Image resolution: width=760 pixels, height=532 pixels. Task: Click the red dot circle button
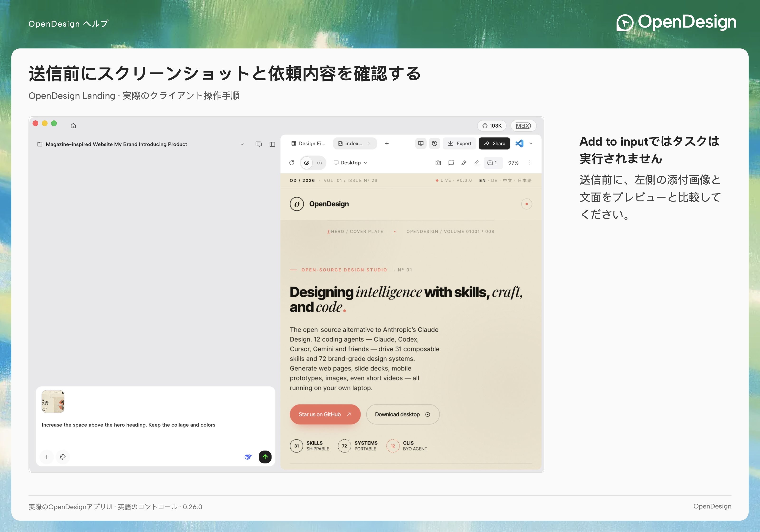pyautogui.click(x=527, y=204)
